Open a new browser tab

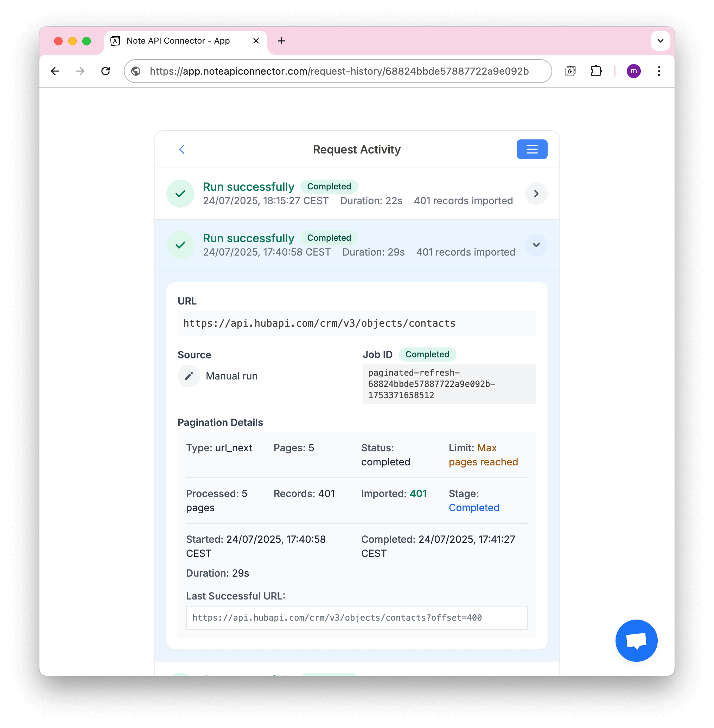pos(281,40)
